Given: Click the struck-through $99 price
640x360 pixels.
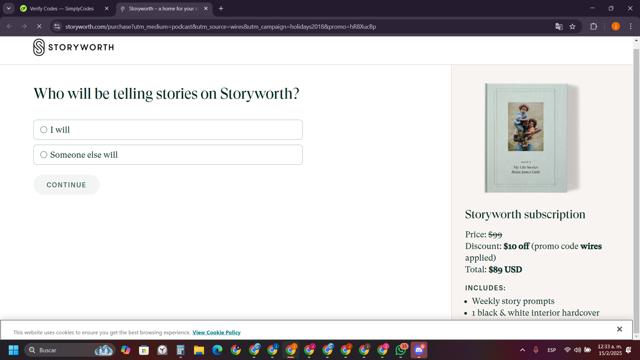Looking at the screenshot, I should click(x=495, y=235).
